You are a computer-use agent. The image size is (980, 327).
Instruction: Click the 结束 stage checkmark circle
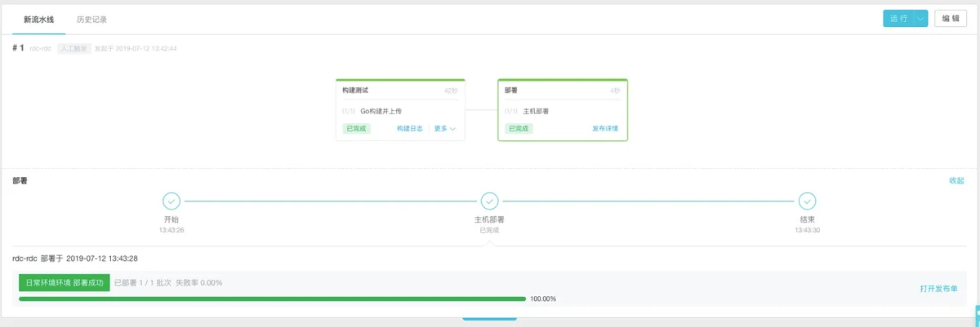pyautogui.click(x=807, y=201)
